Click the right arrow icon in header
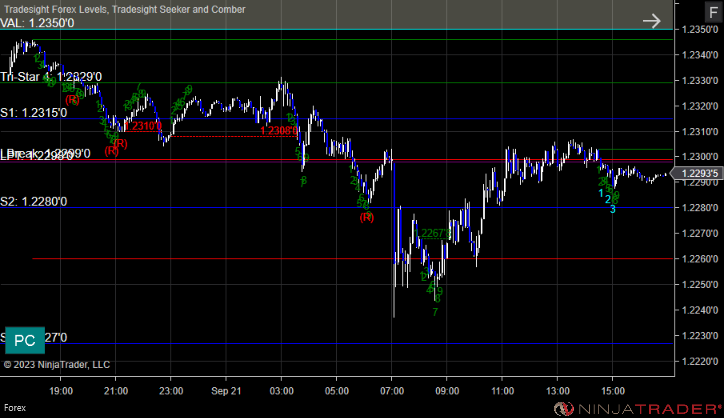 coord(652,21)
